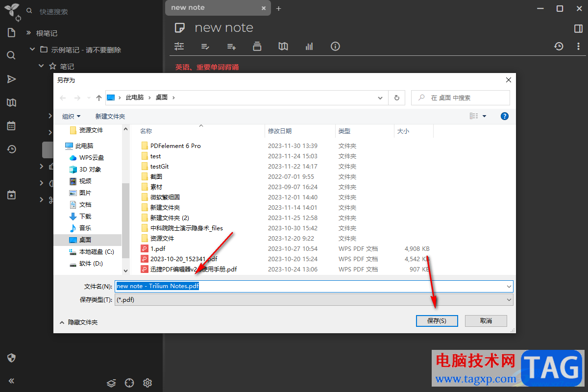588x392 pixels.
Task: Select 下载 in the navigation pane
Action: point(85,216)
